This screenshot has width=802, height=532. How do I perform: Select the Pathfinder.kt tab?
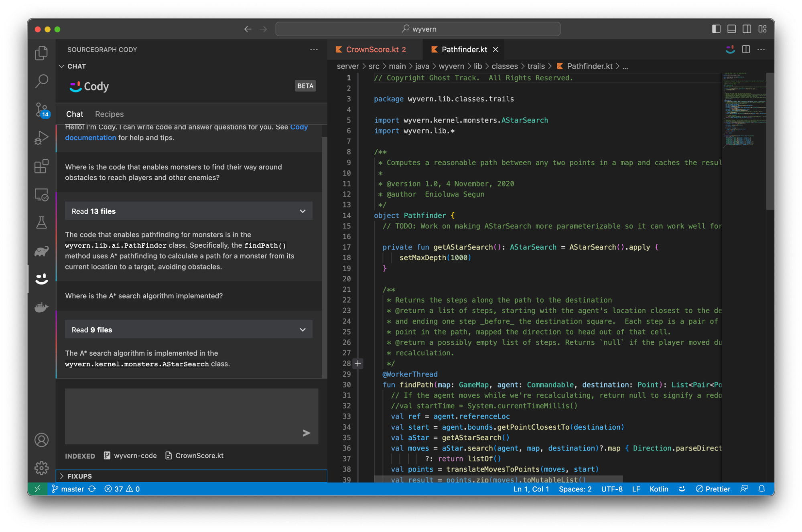tap(464, 49)
